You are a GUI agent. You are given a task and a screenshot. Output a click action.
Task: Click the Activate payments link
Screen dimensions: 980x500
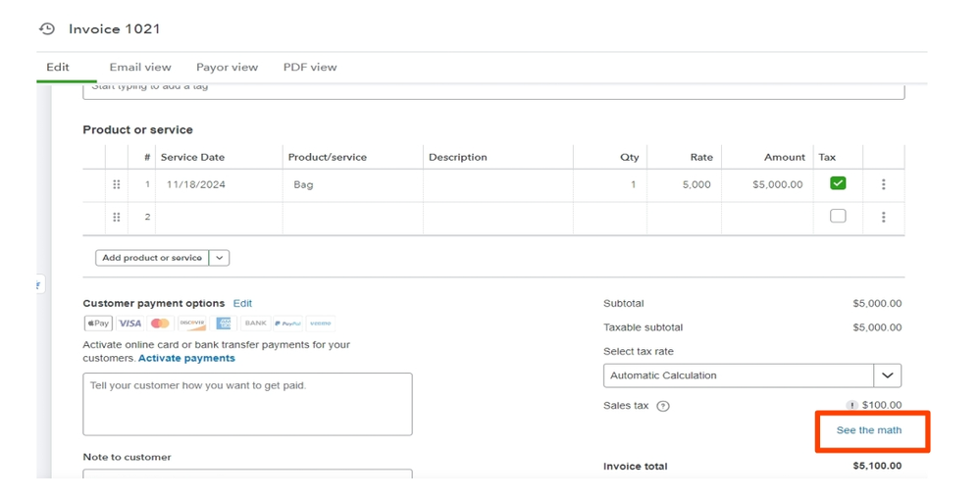pos(186,359)
